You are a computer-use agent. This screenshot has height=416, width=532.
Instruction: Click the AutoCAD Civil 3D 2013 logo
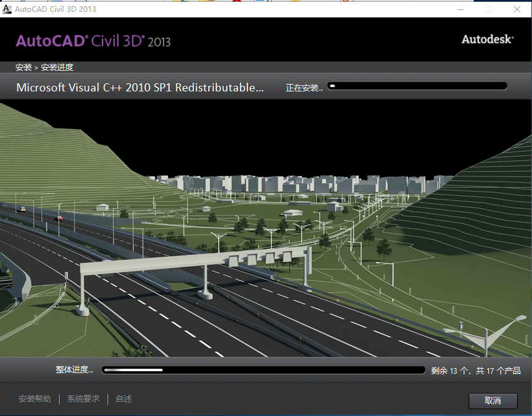coord(93,41)
